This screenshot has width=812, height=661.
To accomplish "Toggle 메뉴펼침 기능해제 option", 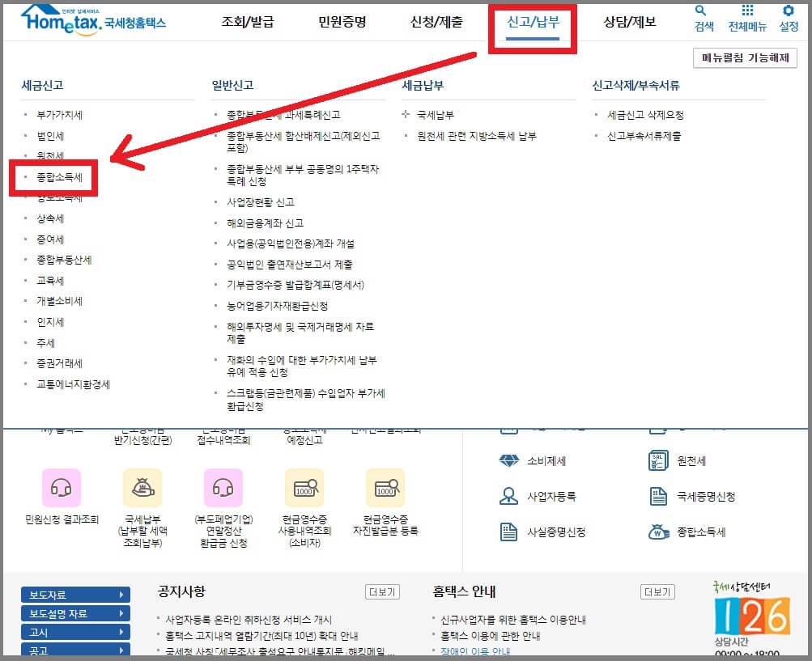I will click(x=745, y=58).
